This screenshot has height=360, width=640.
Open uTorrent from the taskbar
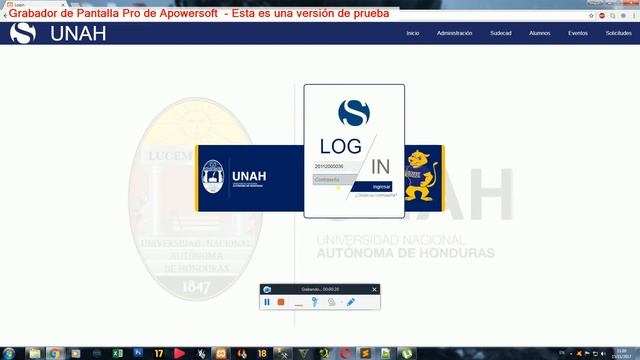[x=407, y=353]
